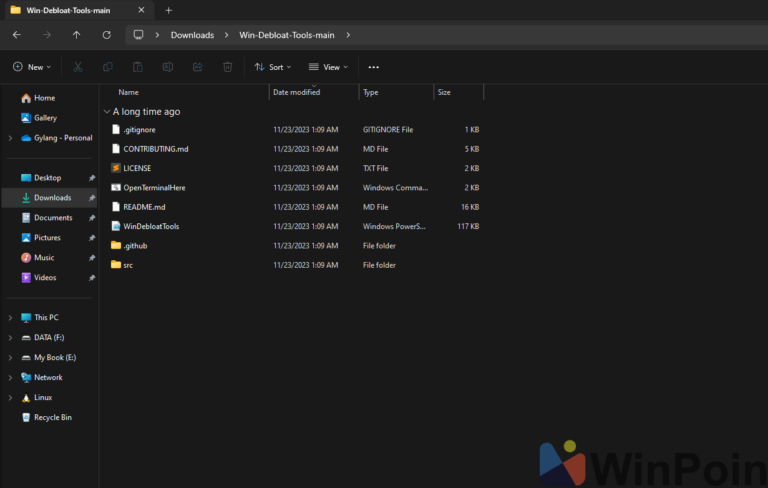Select the LICENSE file
Image resolution: width=768 pixels, height=488 pixels.
pos(137,168)
